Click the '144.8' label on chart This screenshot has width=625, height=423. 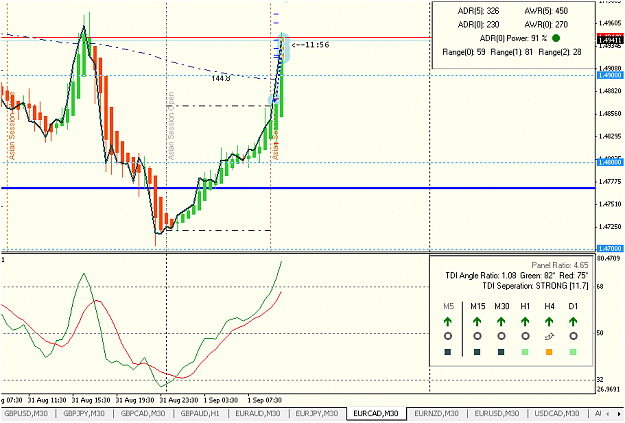click(x=221, y=79)
